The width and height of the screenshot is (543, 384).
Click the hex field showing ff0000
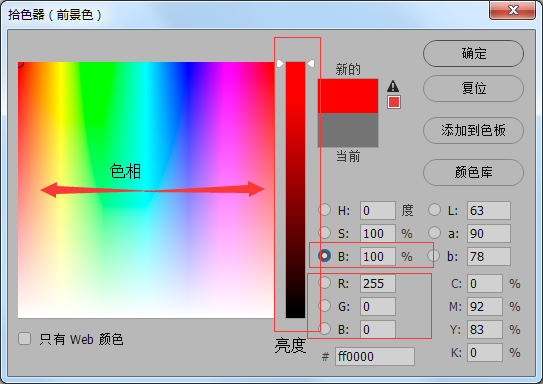tap(375, 356)
